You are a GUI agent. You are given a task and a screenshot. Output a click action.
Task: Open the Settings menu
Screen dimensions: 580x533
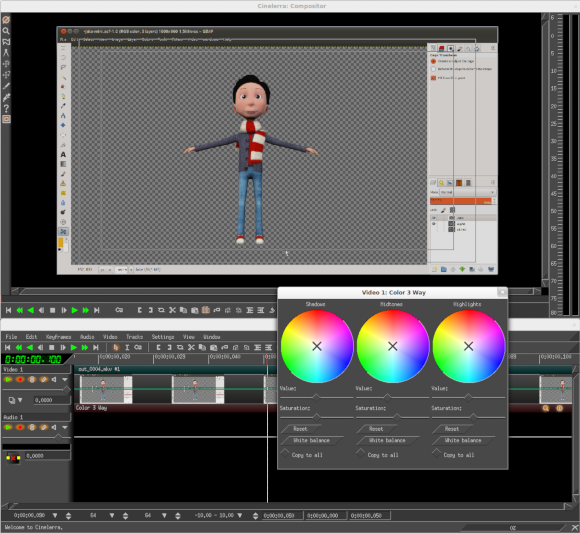(163, 337)
